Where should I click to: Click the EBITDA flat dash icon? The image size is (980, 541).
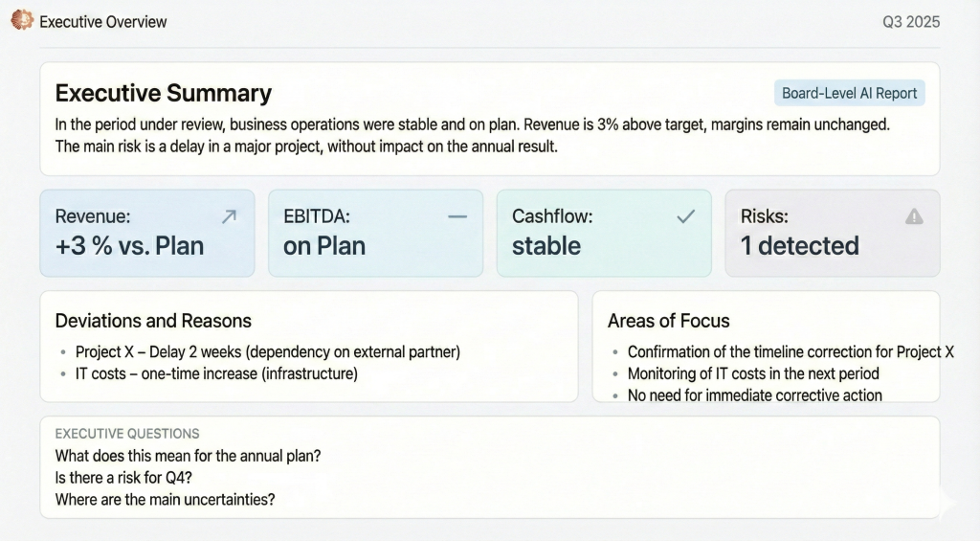(x=457, y=217)
